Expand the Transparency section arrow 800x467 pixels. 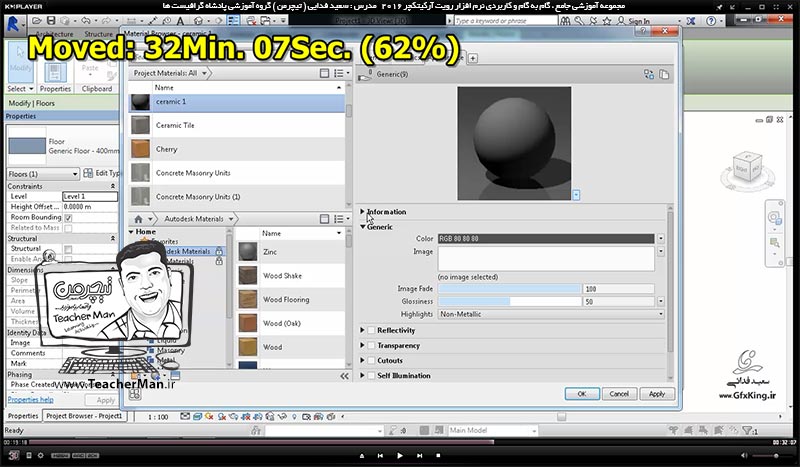tap(362, 346)
